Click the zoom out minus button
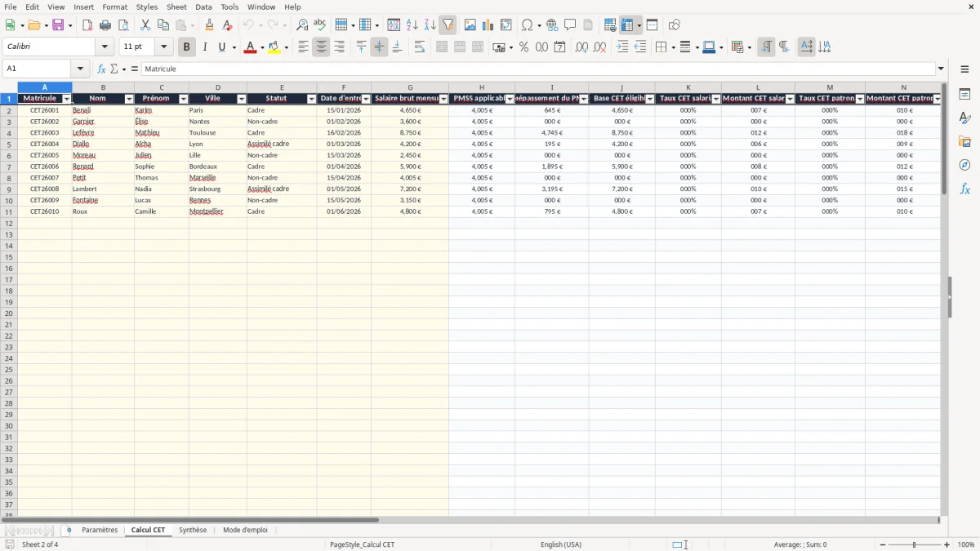 883,544
